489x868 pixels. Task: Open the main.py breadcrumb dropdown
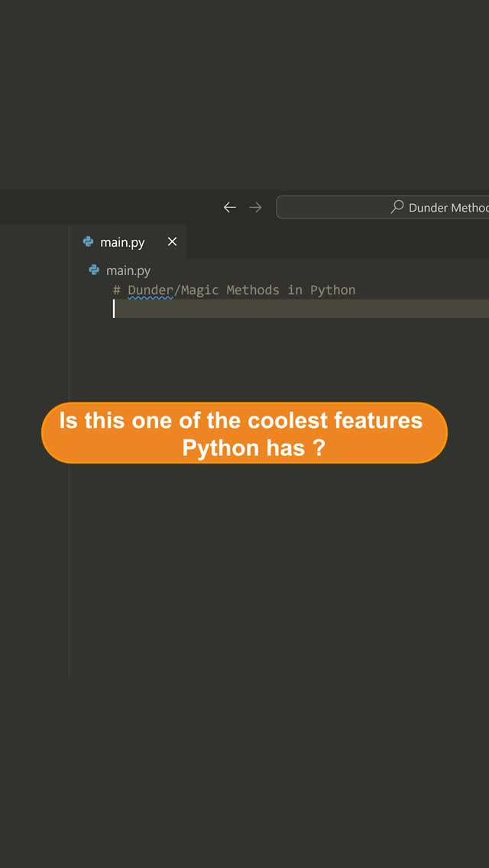point(128,270)
